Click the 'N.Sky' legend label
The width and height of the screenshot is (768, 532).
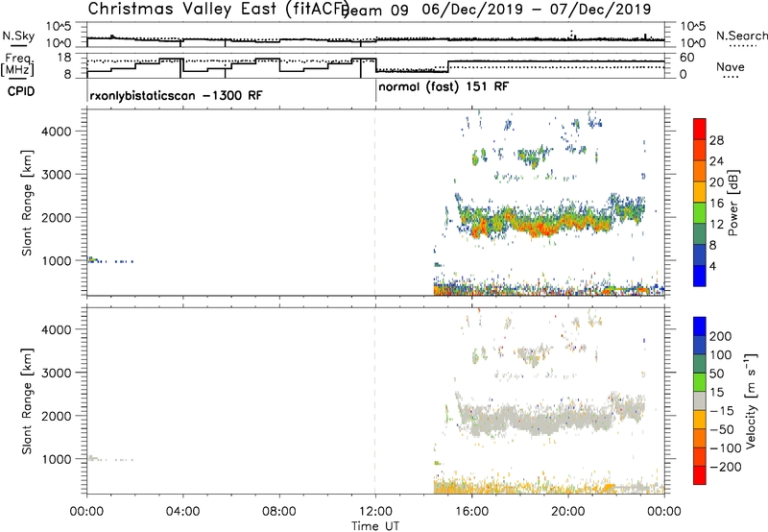[18, 36]
